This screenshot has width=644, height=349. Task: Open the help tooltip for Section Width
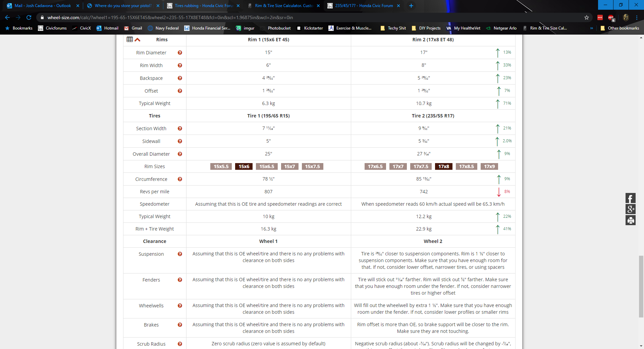tap(180, 129)
